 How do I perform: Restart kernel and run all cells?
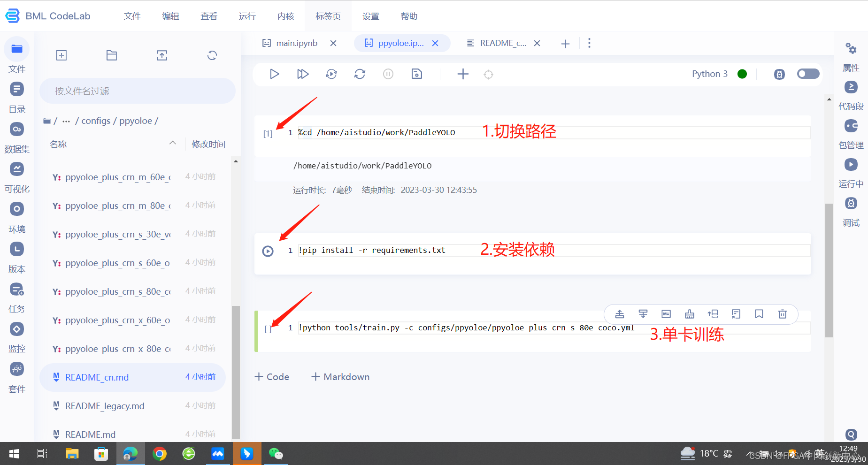point(331,74)
